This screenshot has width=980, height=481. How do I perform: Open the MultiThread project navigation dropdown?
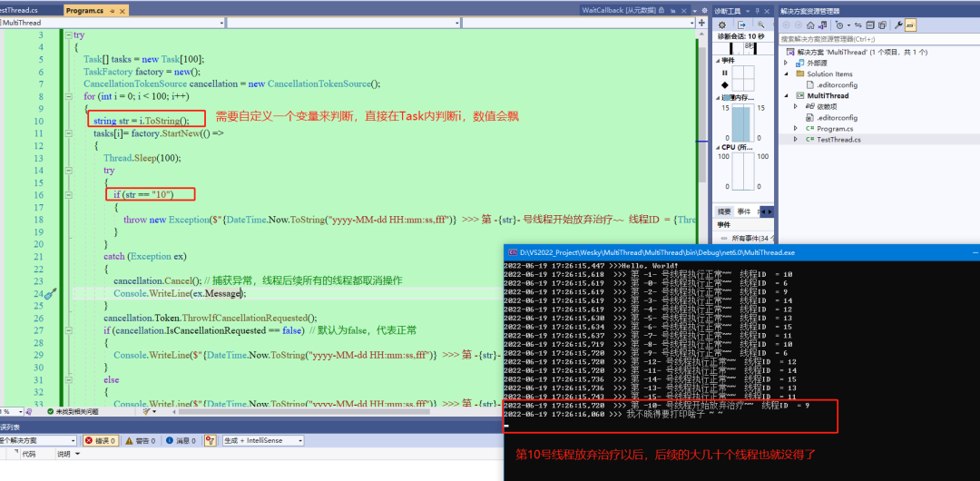222,23
